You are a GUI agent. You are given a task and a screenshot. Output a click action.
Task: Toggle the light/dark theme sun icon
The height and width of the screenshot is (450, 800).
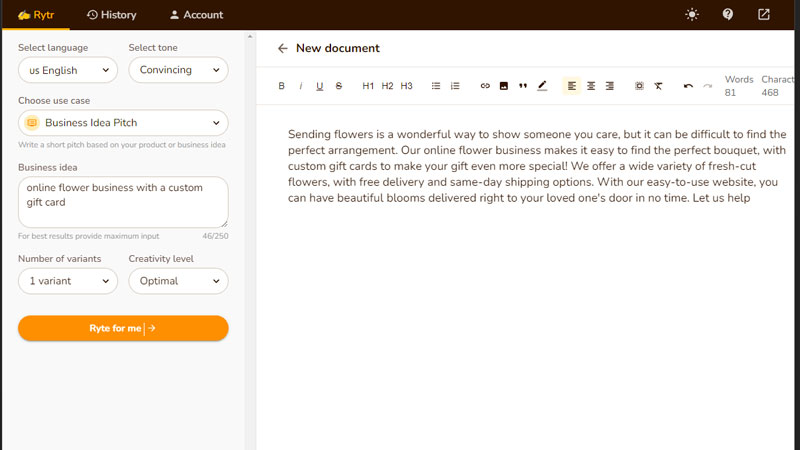pyautogui.click(x=692, y=15)
